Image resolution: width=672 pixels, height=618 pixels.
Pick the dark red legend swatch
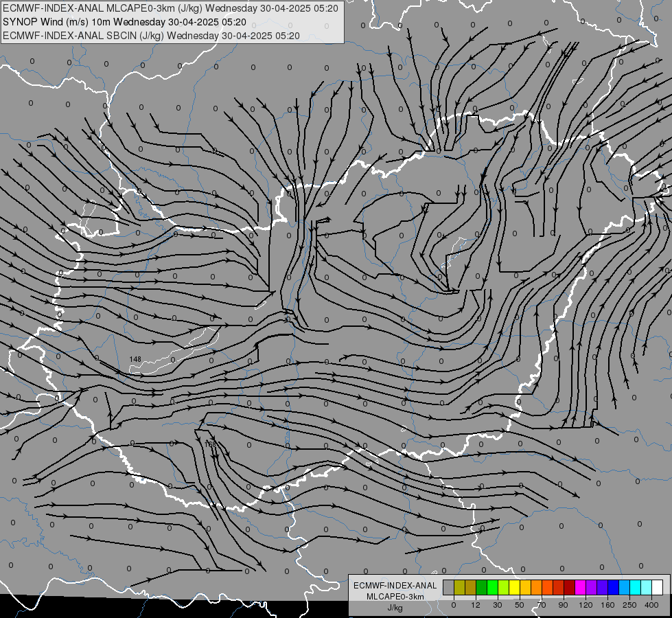coord(569,587)
